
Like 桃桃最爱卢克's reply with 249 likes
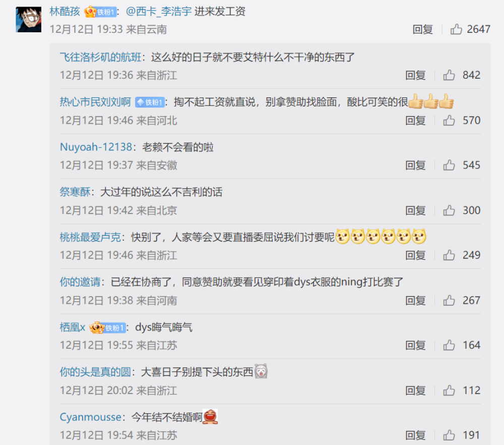(x=449, y=255)
